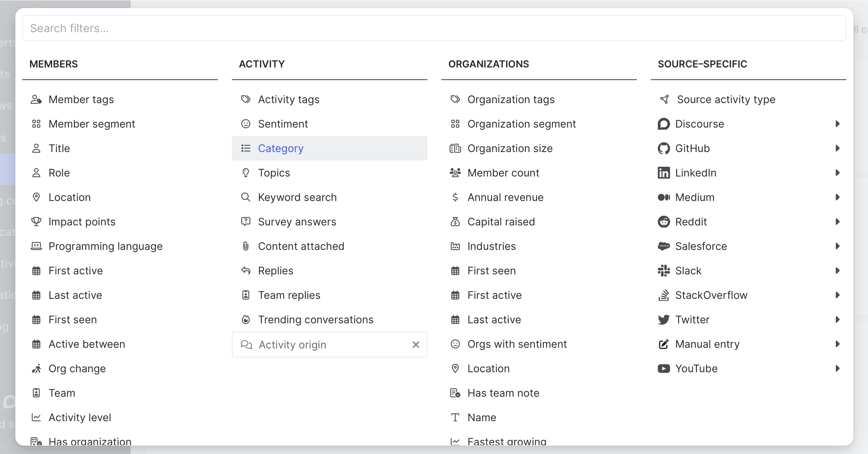Viewport: 868px width, 454px height.
Task: Select the Category filter
Action: 281,149
